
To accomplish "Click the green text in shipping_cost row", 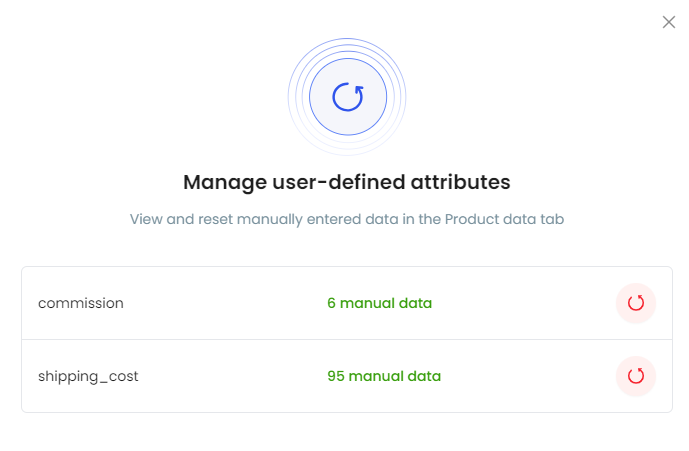I will click(x=384, y=376).
